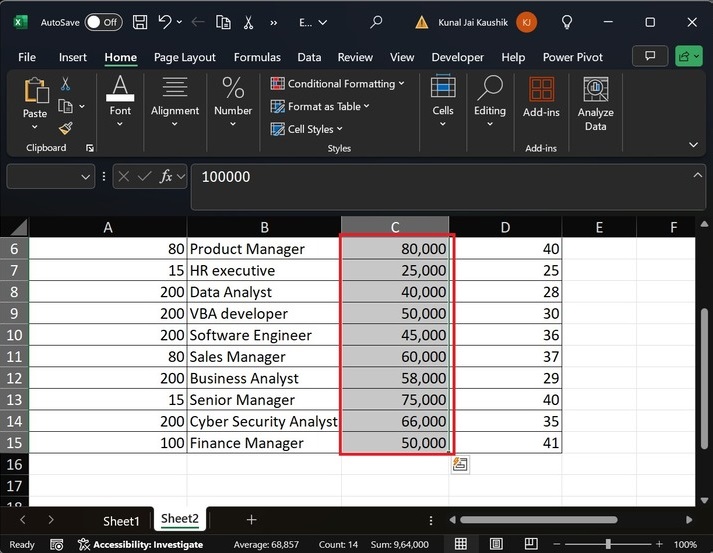Screen dimensions: 713x553
Task: Expand the Name Box dropdown arrow
Action: [x=86, y=176]
